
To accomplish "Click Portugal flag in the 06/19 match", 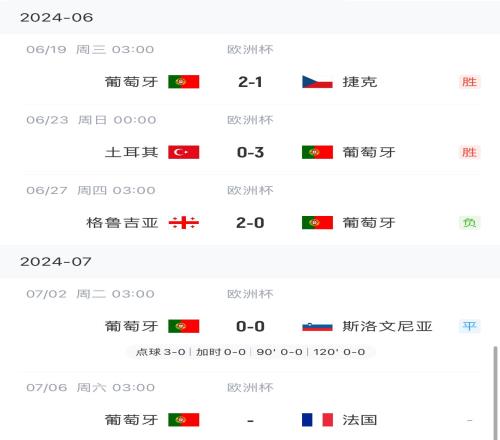I will tap(184, 82).
